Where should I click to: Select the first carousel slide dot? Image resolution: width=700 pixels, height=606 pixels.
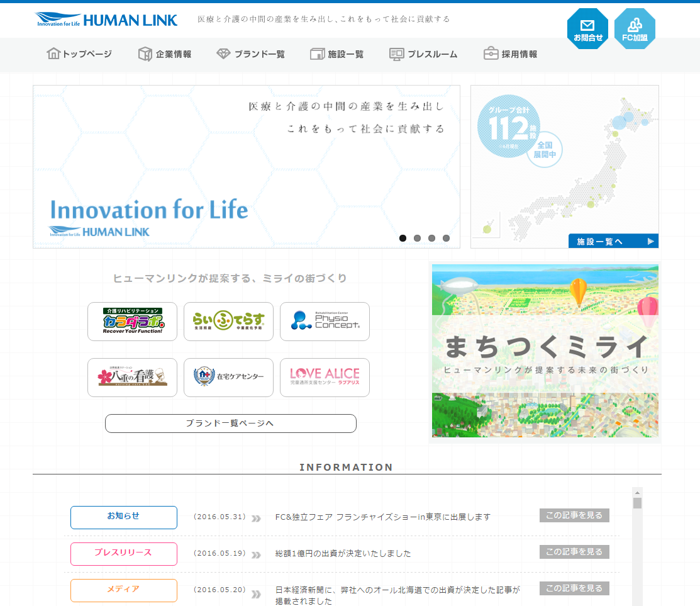pos(403,238)
